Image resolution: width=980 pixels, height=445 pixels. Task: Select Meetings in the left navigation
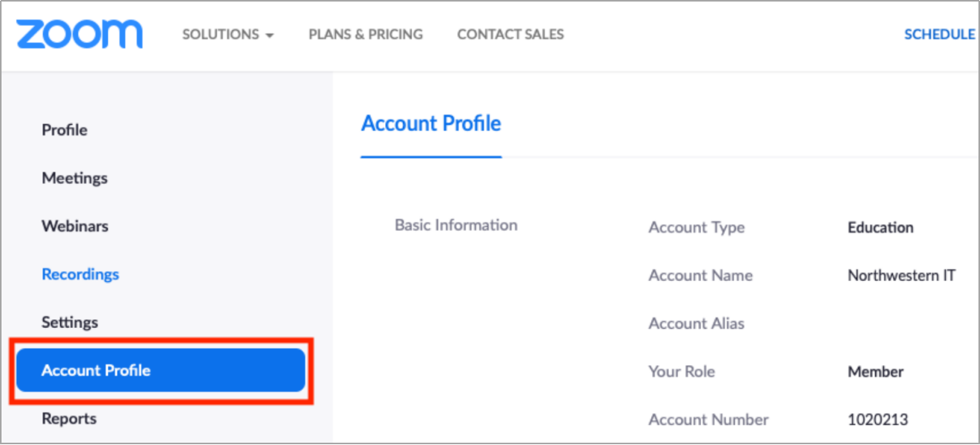coord(75,178)
